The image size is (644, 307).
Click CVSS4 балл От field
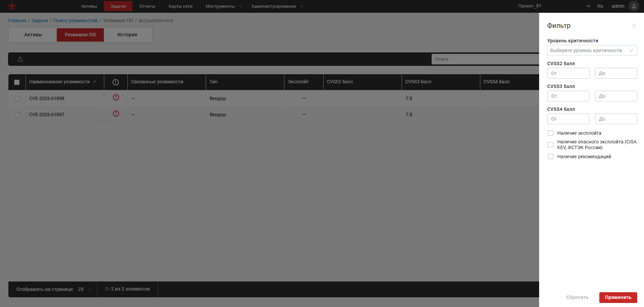point(568,119)
